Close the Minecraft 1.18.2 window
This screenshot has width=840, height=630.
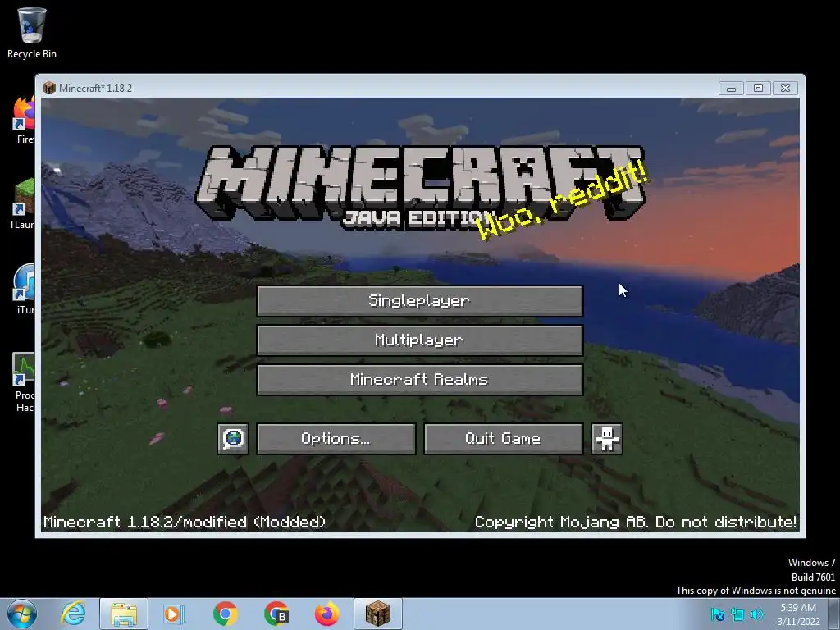(x=785, y=88)
